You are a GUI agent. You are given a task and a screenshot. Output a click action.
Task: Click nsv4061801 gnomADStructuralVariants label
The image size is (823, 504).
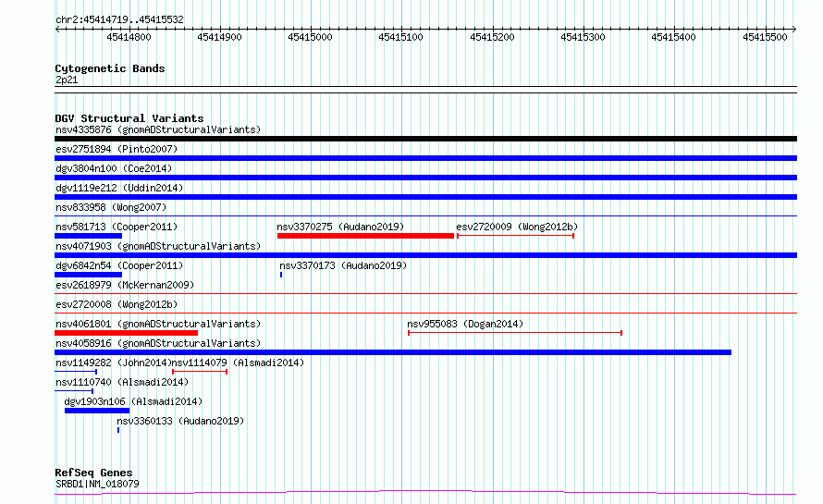click(158, 324)
